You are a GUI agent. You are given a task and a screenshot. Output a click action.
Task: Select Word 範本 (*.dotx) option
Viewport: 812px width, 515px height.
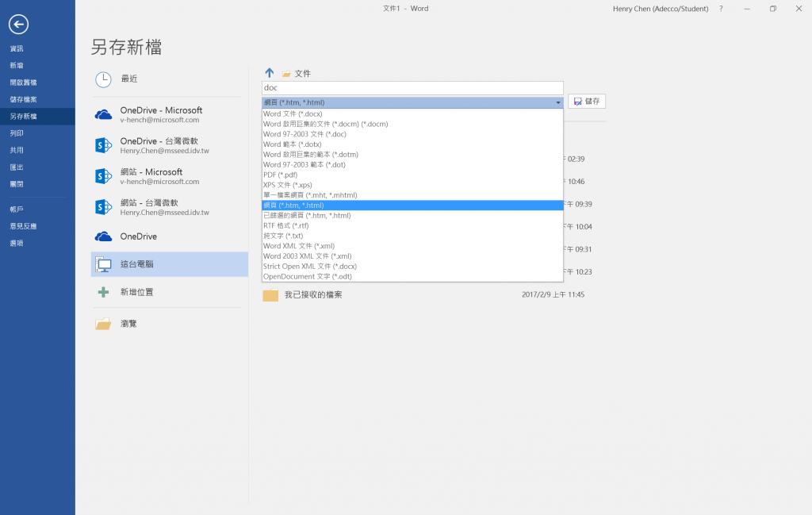tap(412, 144)
